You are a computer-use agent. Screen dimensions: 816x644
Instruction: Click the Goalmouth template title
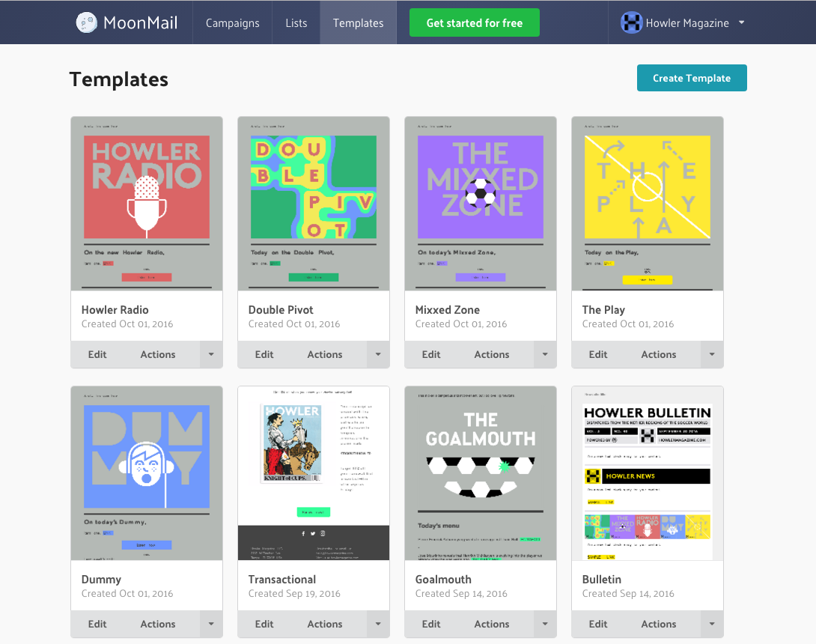coord(443,580)
